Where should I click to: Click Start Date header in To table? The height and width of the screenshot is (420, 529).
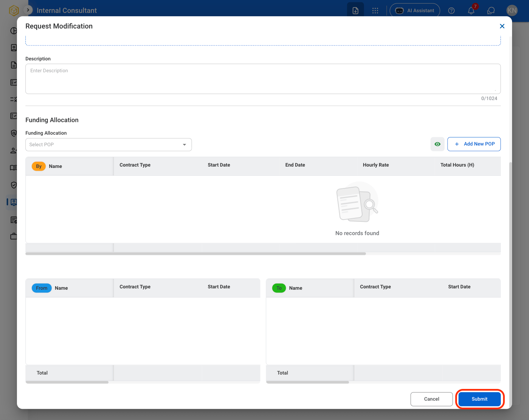click(x=459, y=287)
